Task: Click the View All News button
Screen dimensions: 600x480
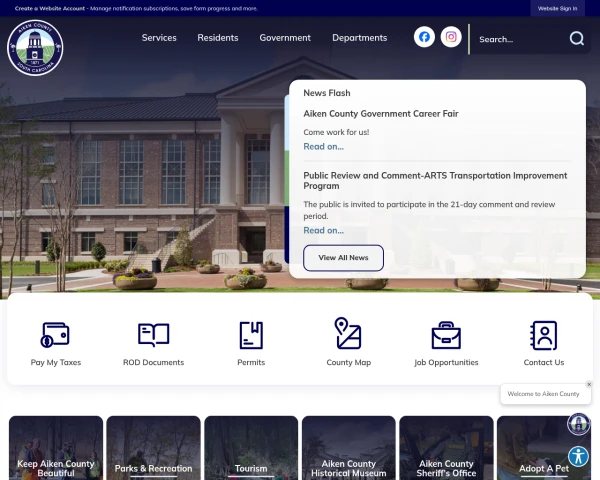Action: tap(343, 258)
